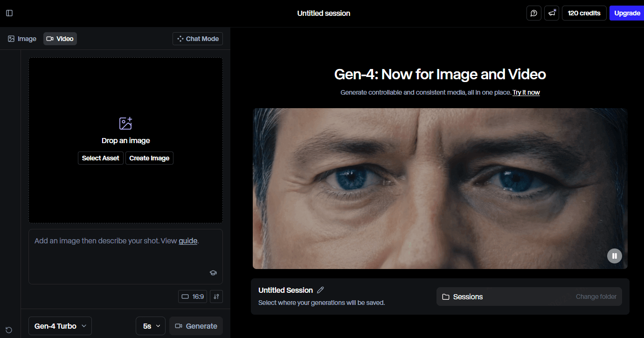Open the feedback chat bubble icon
Image resolution: width=644 pixels, height=338 pixels.
[x=534, y=13]
